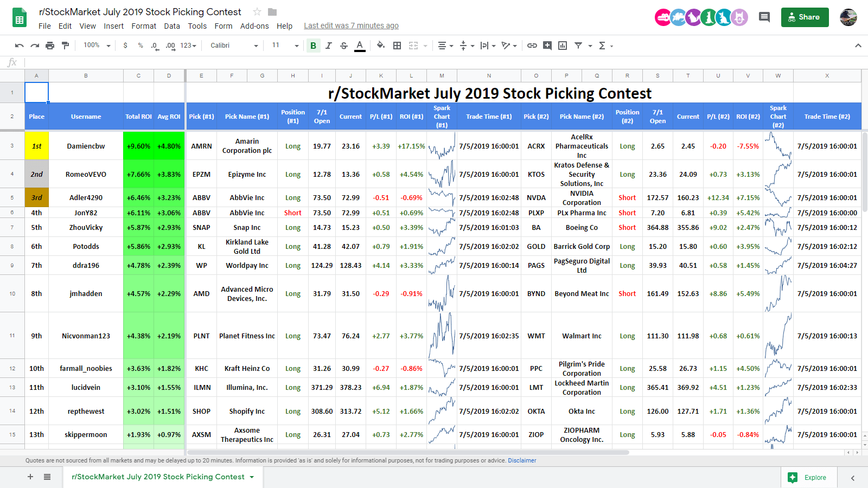This screenshot has height=488, width=868.
Task: Open the text color picker
Action: (360, 46)
